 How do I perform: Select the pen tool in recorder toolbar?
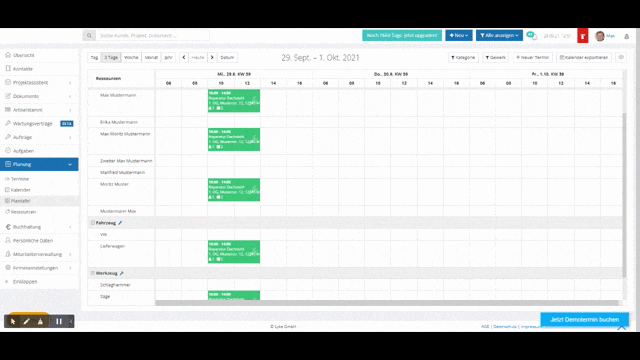coord(27,322)
